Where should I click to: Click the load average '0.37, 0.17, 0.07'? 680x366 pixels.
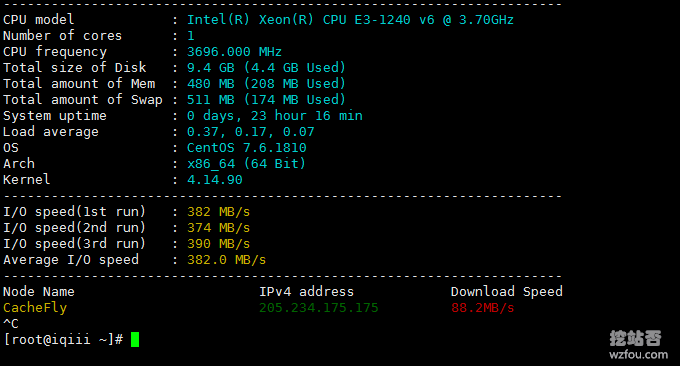click(x=250, y=132)
